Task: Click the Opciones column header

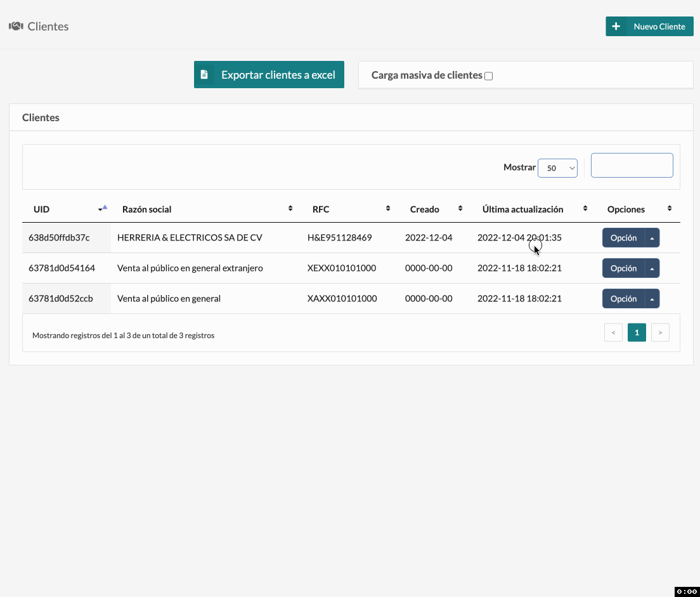Action: point(626,209)
